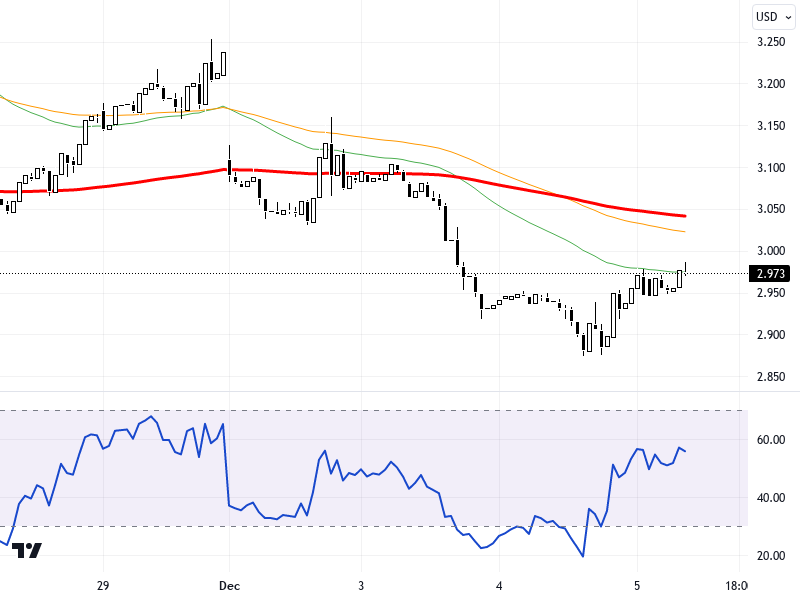Click the 18:0 time label

point(737,585)
